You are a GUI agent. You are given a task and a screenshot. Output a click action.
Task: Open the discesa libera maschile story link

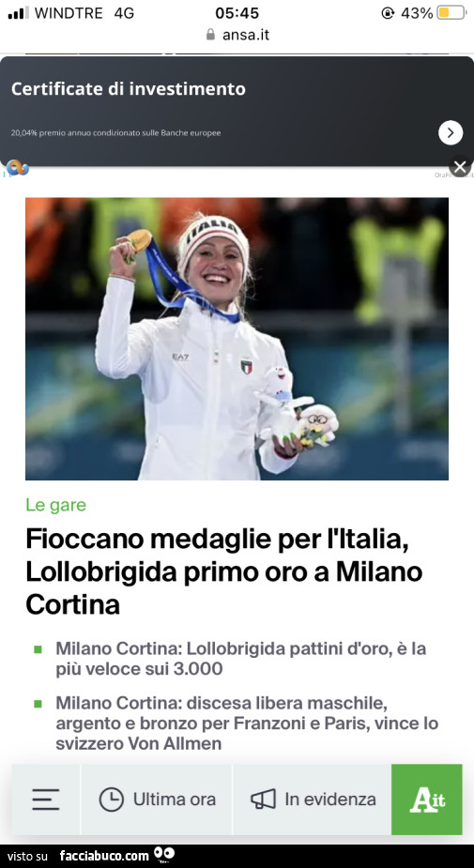[x=247, y=723]
